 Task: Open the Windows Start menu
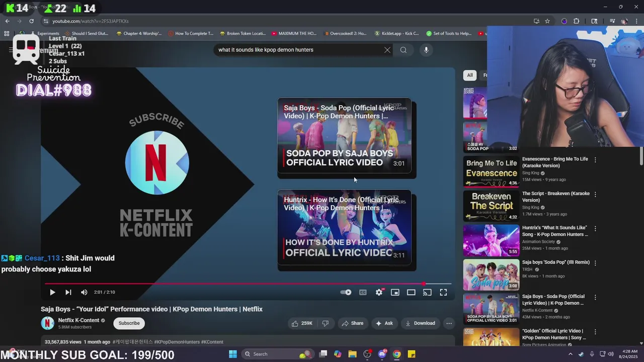233,354
